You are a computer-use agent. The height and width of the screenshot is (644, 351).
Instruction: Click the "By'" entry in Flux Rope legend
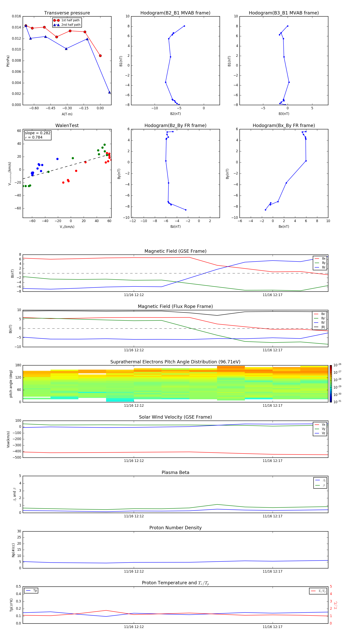coord(320,318)
